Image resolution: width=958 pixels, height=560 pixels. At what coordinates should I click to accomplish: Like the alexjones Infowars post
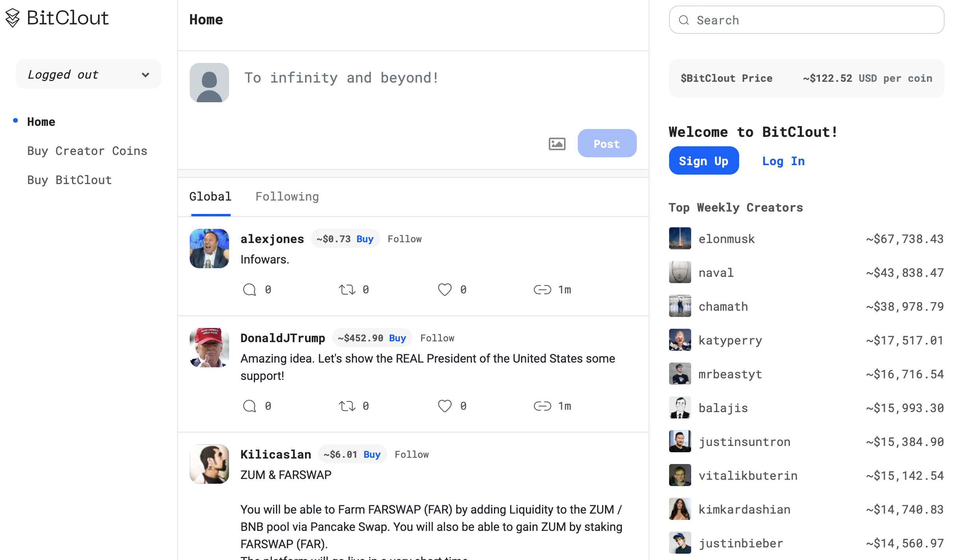click(x=445, y=290)
